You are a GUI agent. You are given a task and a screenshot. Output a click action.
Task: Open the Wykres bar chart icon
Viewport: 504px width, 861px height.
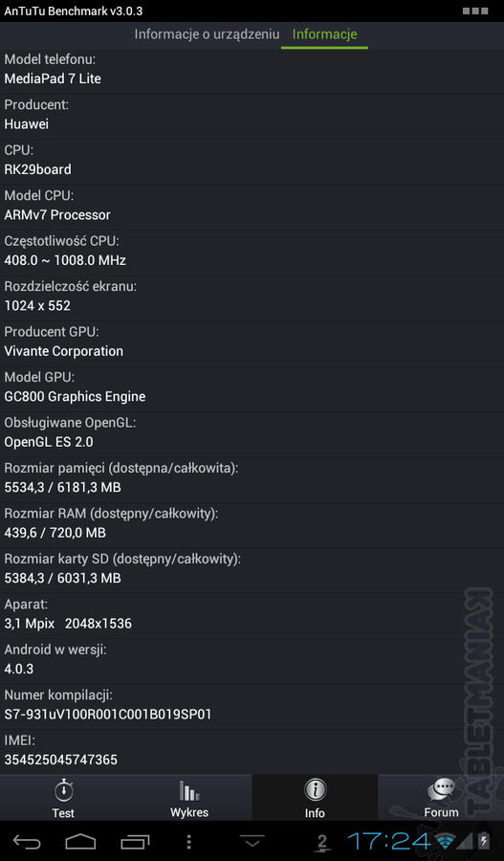click(188, 791)
